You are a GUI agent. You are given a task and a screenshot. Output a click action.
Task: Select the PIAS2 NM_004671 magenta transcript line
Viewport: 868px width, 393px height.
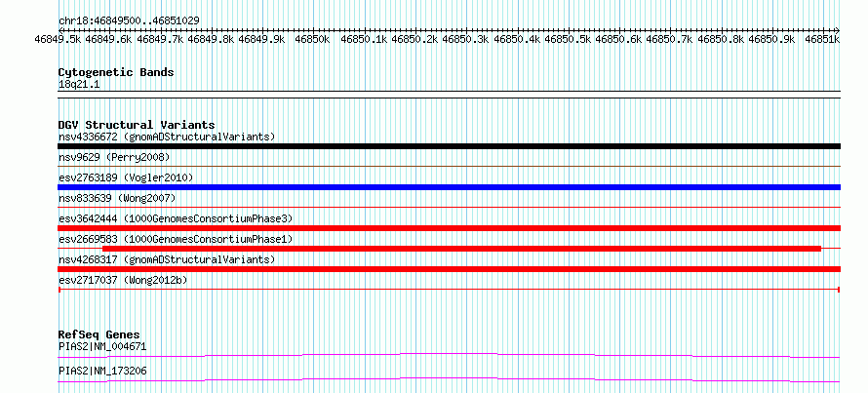(x=449, y=355)
